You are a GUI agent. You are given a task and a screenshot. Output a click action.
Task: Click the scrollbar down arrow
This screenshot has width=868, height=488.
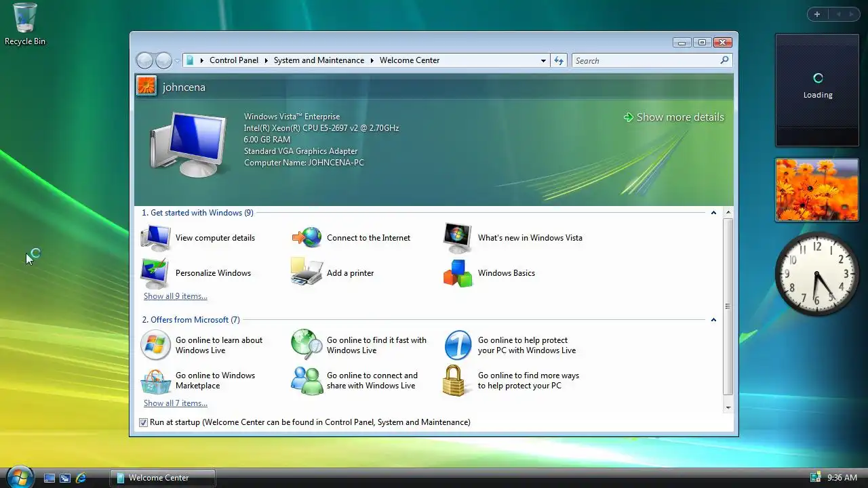tap(728, 407)
